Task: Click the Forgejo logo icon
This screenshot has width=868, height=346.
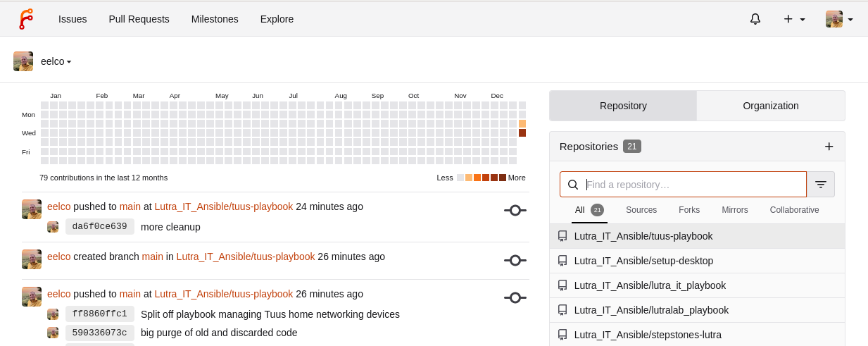Action: (26, 19)
